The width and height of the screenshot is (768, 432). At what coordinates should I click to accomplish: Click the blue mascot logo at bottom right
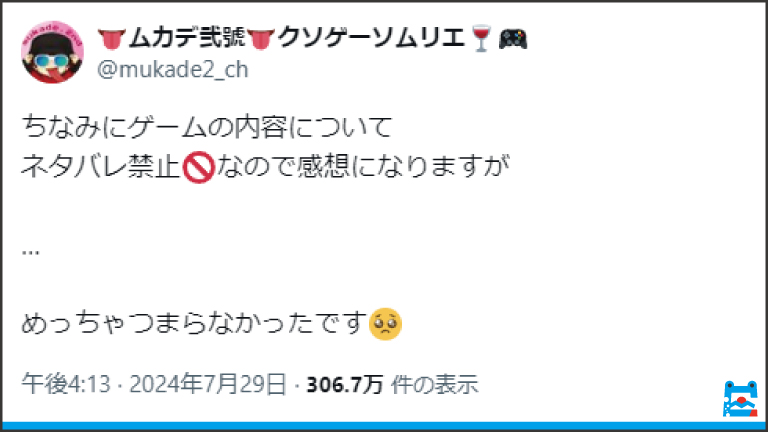pyautogui.click(x=741, y=399)
